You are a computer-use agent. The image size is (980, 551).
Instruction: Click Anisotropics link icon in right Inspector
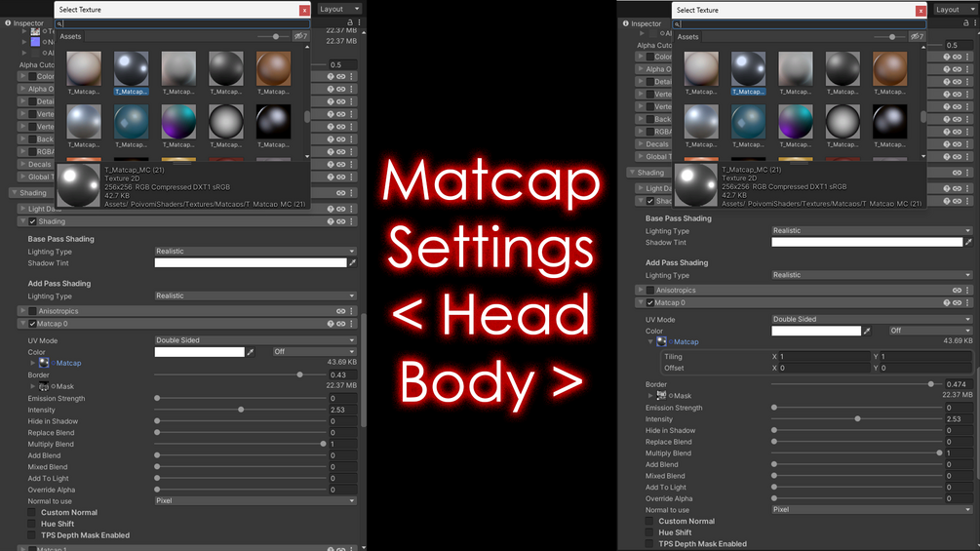tap(957, 290)
